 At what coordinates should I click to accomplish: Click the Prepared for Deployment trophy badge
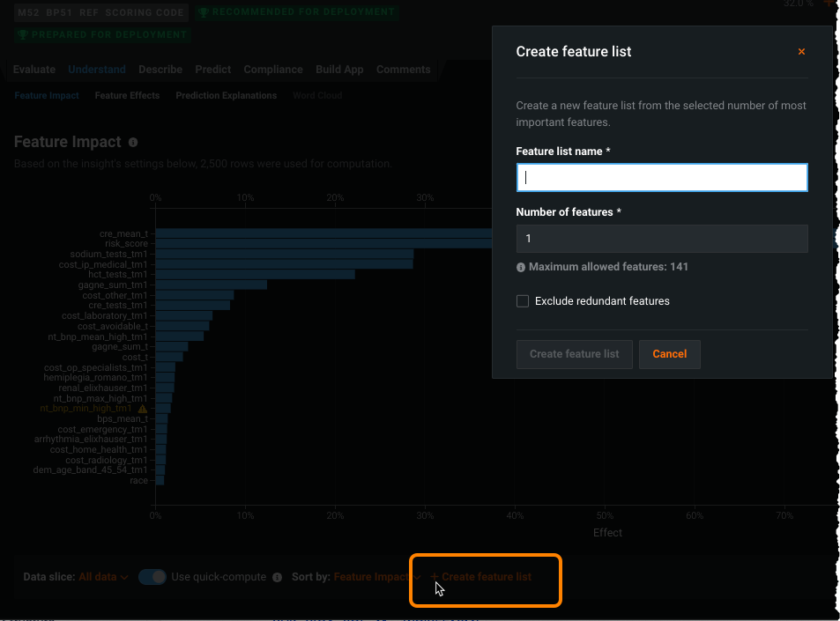[x=104, y=35]
